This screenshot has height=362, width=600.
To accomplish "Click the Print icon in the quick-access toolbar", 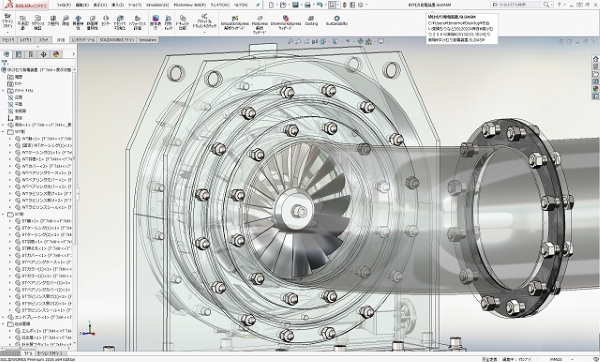I will point(307,5).
